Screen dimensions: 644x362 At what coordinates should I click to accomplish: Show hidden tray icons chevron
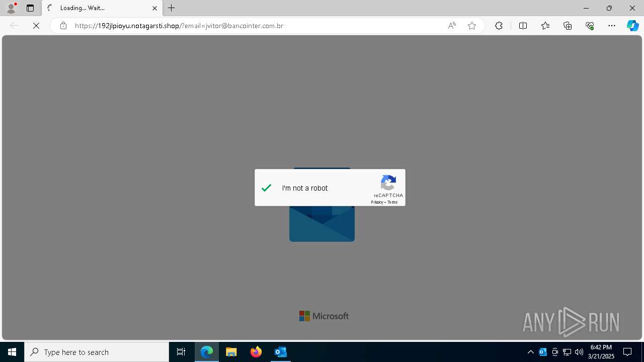point(530,352)
